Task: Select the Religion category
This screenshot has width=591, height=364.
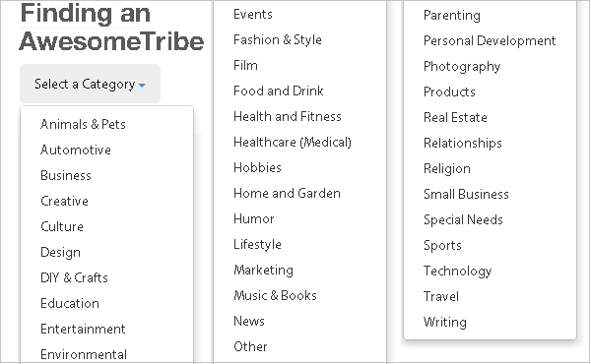Action: click(447, 169)
